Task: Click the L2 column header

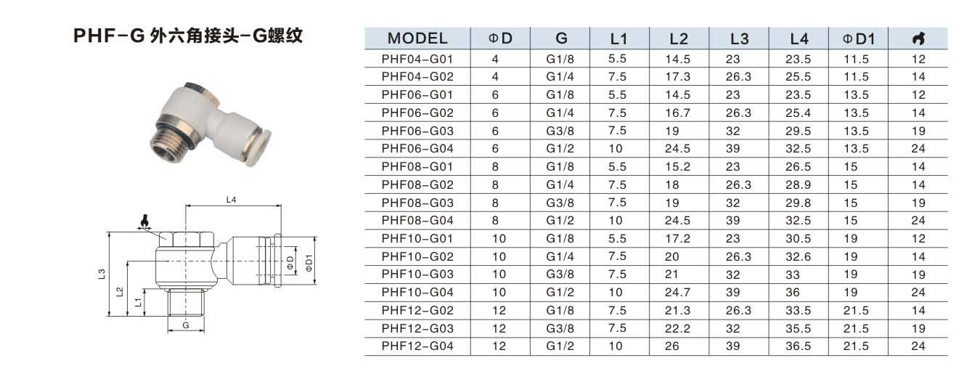Action: pyautogui.click(x=679, y=38)
